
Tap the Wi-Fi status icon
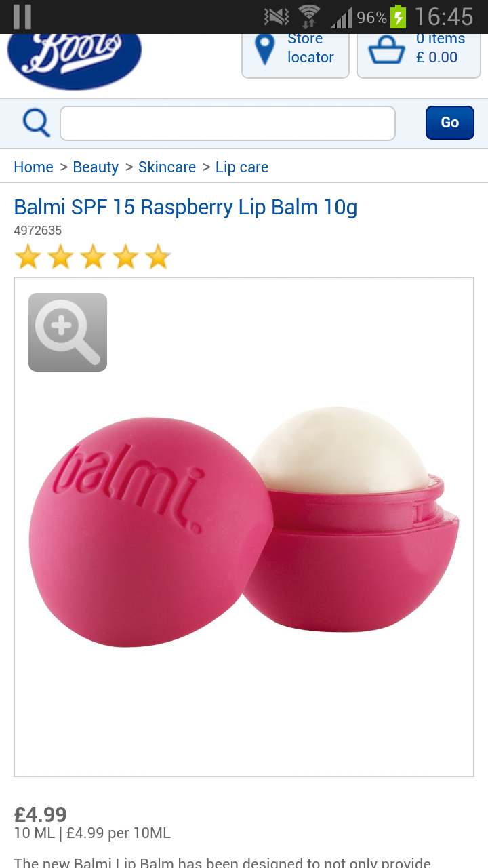pos(309,16)
